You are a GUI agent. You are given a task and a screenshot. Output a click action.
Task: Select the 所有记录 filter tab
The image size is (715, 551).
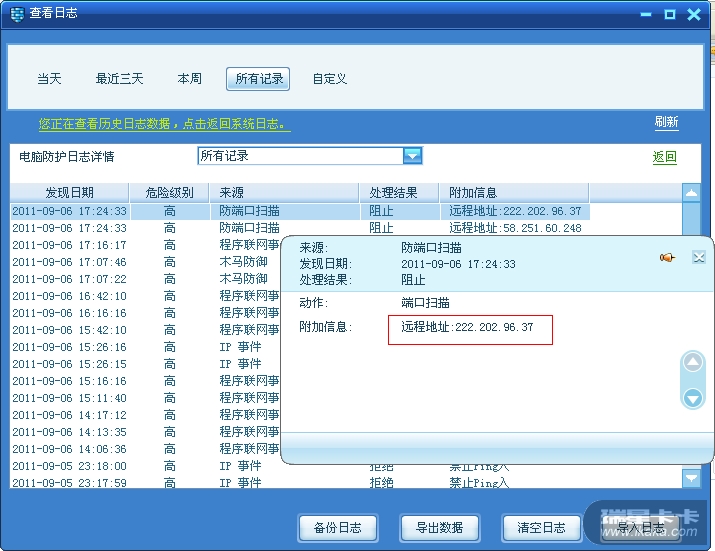point(258,79)
